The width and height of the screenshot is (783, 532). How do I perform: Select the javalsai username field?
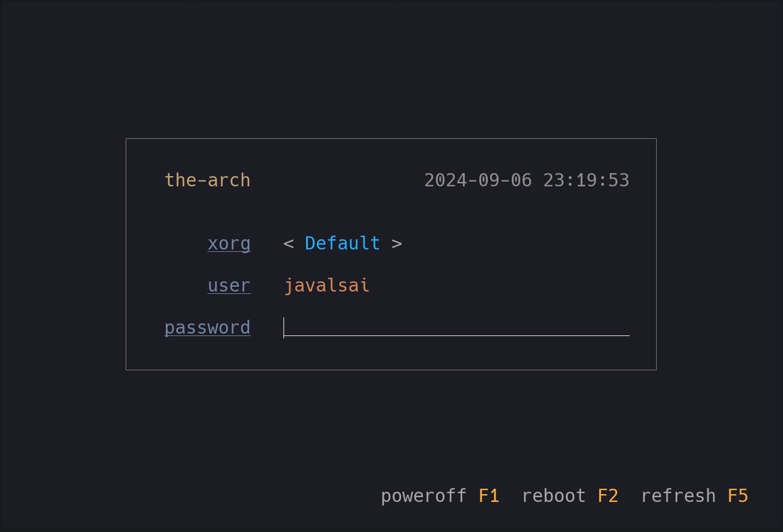(327, 286)
